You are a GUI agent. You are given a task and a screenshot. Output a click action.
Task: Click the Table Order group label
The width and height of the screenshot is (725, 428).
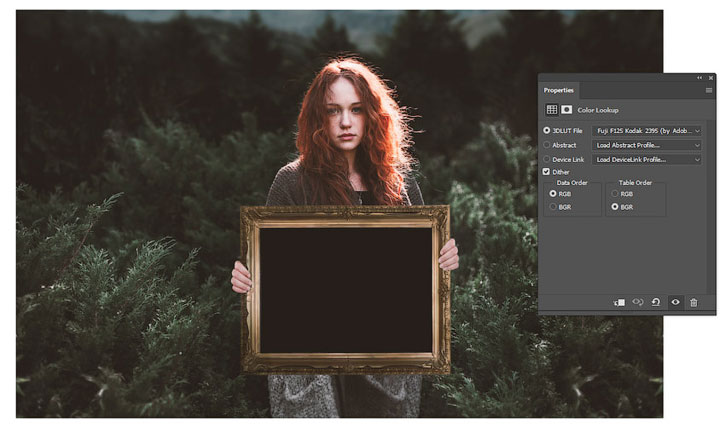[635, 183]
